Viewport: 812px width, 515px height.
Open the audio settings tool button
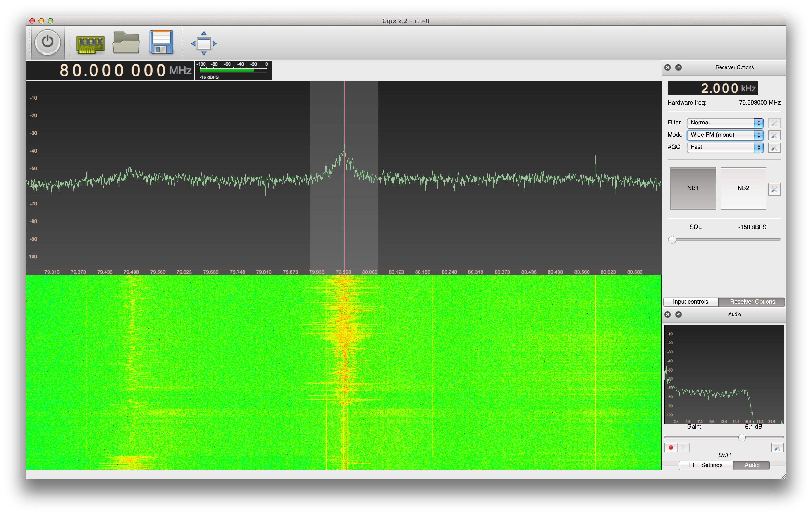[x=777, y=448]
